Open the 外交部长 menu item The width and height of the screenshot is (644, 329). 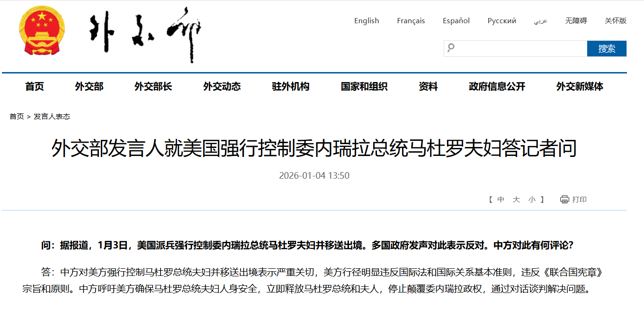pyautogui.click(x=153, y=86)
